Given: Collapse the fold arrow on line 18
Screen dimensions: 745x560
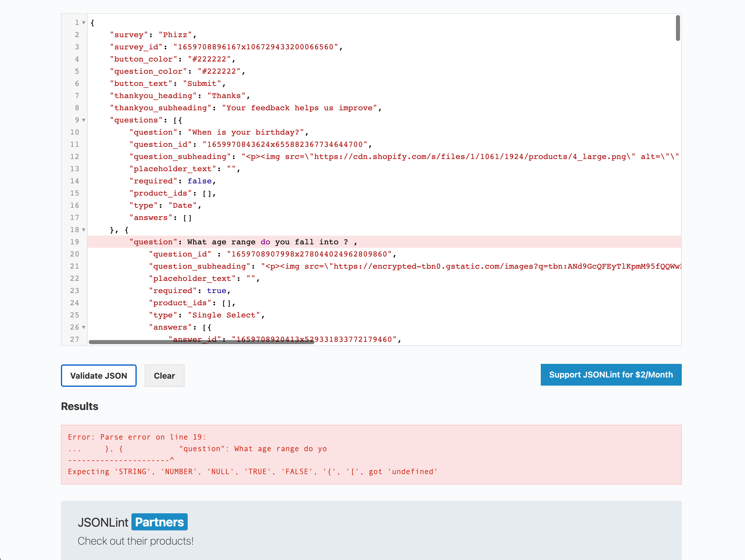Looking at the screenshot, I should 83,230.
